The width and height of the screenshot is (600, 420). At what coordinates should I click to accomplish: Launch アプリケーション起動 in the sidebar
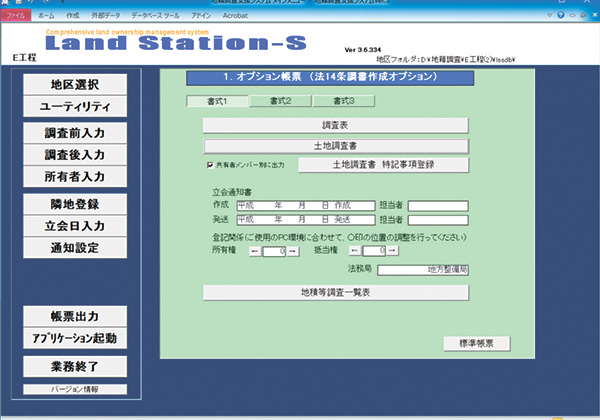coord(76,337)
